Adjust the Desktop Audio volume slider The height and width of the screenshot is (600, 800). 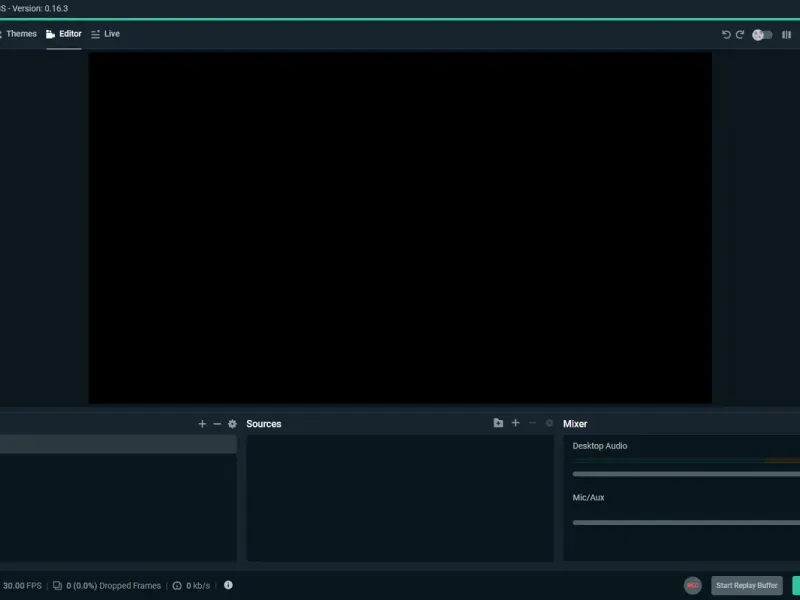coord(686,474)
